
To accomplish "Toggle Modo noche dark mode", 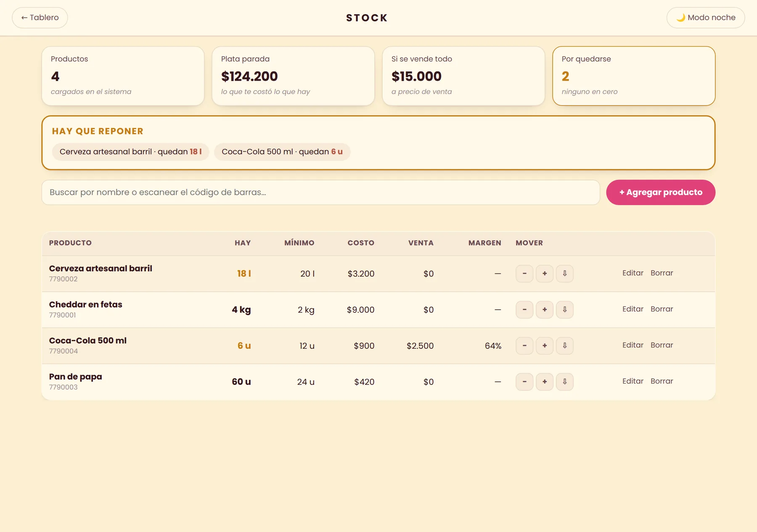I will point(706,18).
